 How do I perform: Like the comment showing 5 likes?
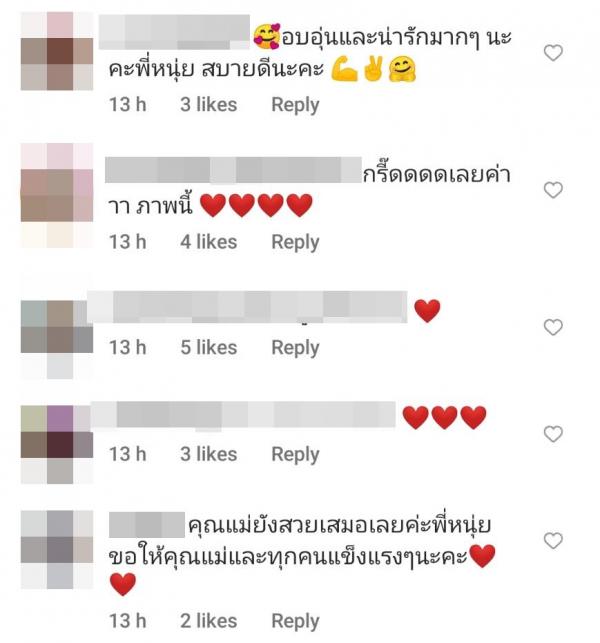(x=553, y=327)
